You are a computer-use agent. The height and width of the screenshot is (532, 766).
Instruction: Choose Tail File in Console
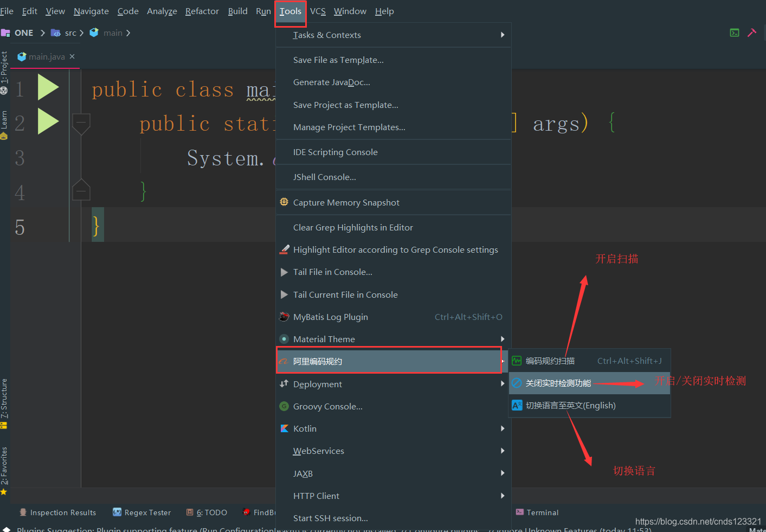[x=394, y=272]
